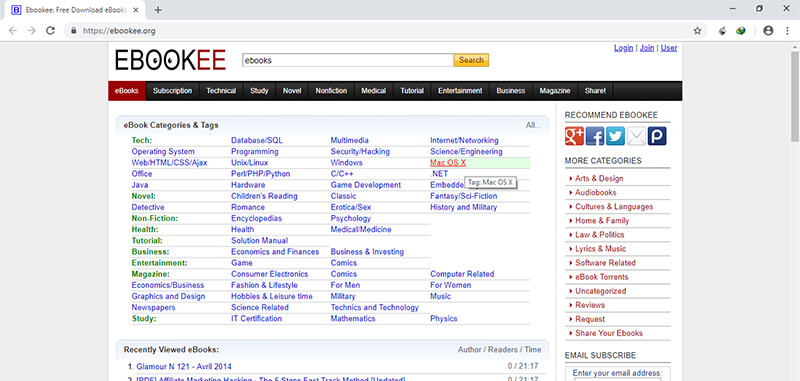800x381 pixels.
Task: Open Encyclopedias category link
Action: pyautogui.click(x=256, y=218)
